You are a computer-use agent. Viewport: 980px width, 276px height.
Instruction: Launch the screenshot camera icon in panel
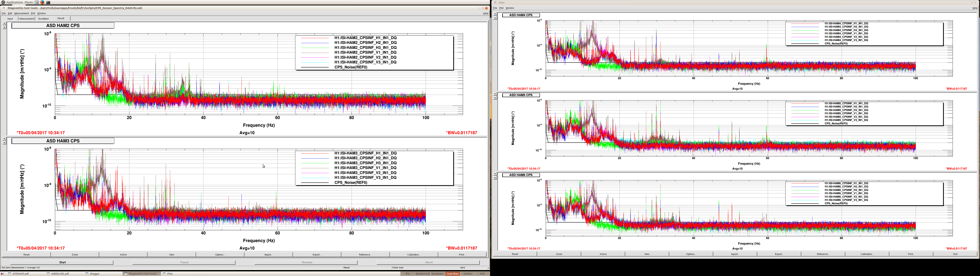(x=37, y=2)
